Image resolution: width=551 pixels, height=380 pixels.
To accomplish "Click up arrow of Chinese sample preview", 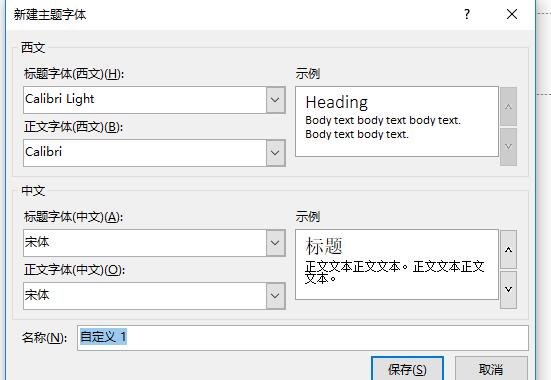I will [508, 250].
